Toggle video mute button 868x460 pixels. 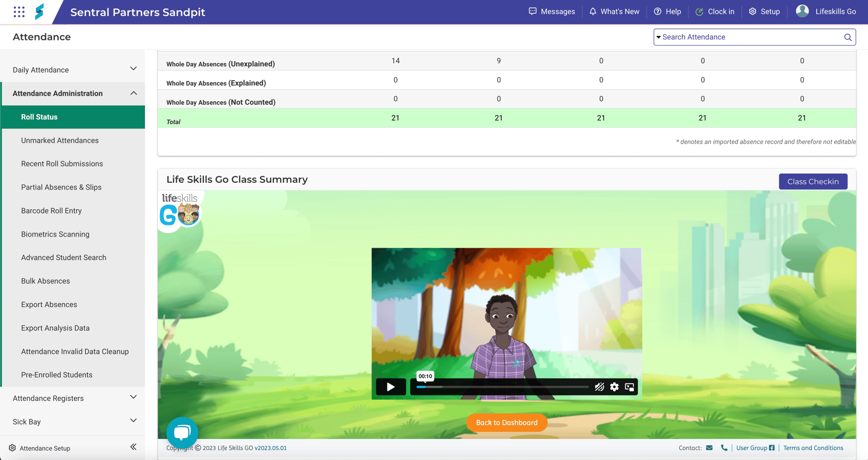click(599, 387)
